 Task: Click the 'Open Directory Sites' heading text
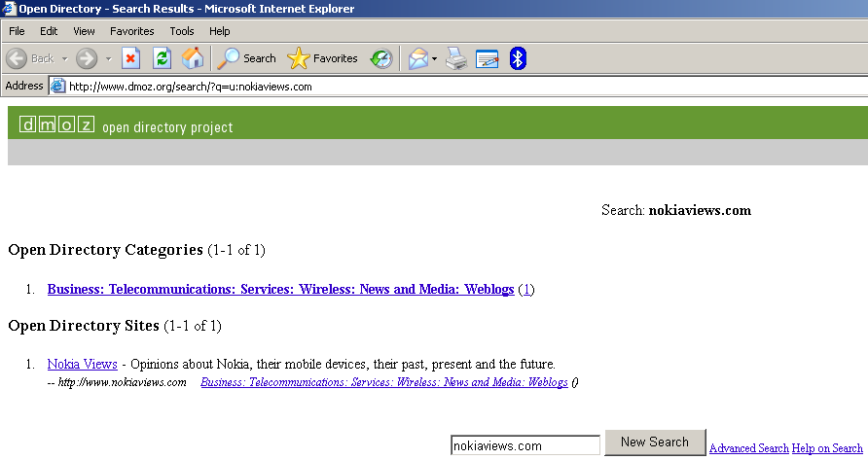tap(84, 326)
